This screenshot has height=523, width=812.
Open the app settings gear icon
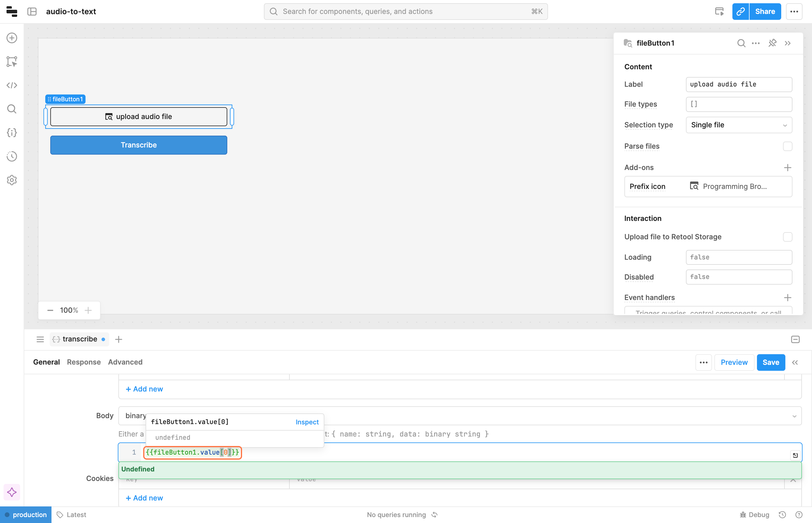pyautogui.click(x=12, y=180)
